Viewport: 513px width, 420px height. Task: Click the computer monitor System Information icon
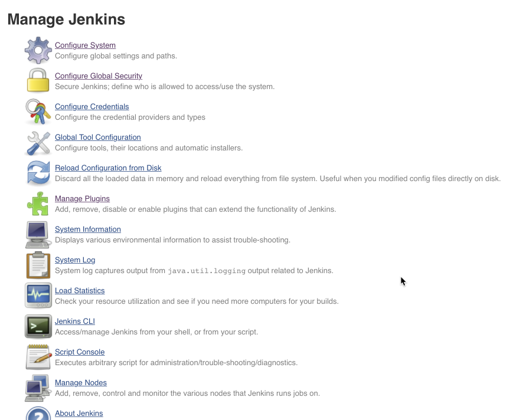[38, 235]
